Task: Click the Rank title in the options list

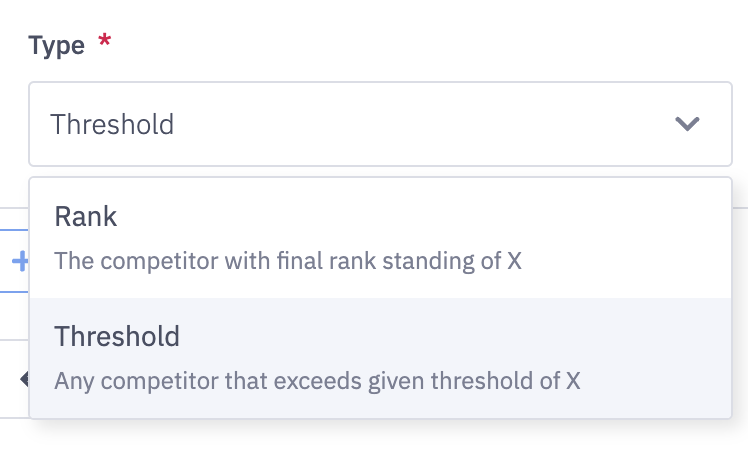Action: click(x=86, y=217)
